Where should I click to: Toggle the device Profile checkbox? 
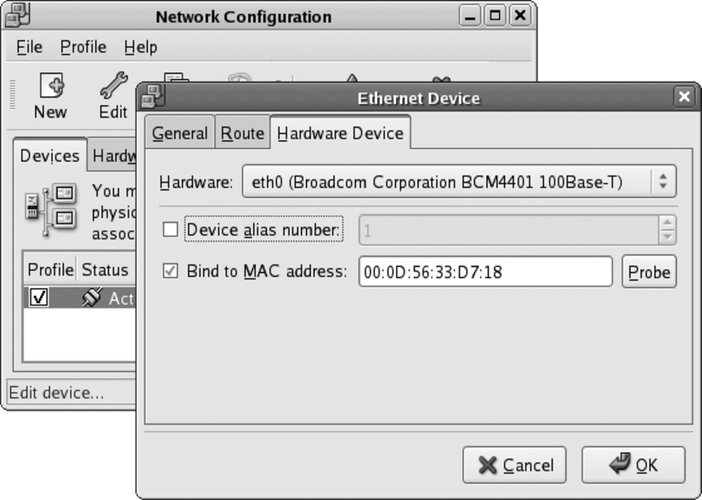pos(40,298)
